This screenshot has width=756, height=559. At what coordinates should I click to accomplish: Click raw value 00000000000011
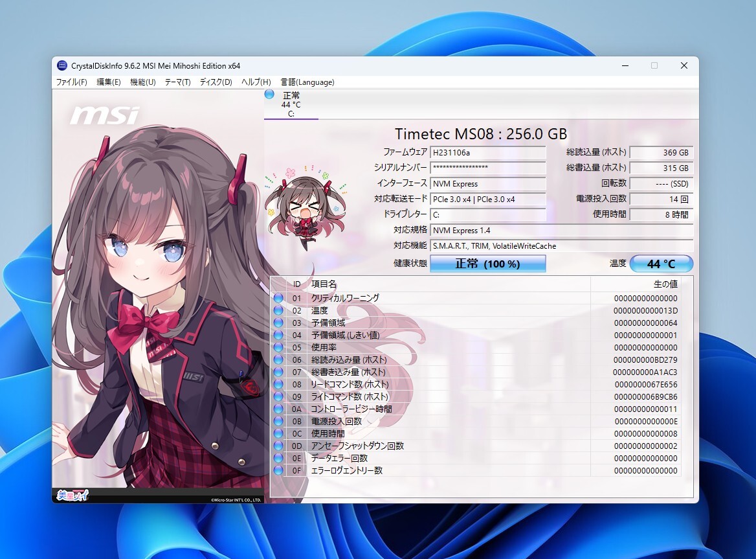pyautogui.click(x=645, y=409)
